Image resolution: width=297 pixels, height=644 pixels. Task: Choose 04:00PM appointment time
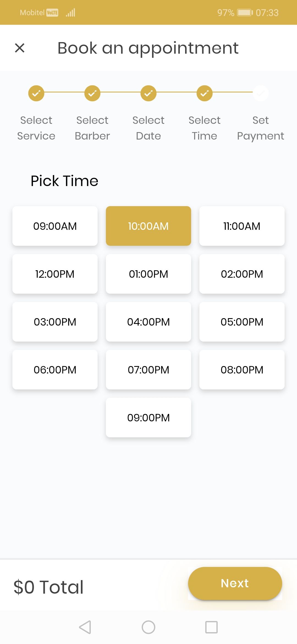click(x=148, y=322)
